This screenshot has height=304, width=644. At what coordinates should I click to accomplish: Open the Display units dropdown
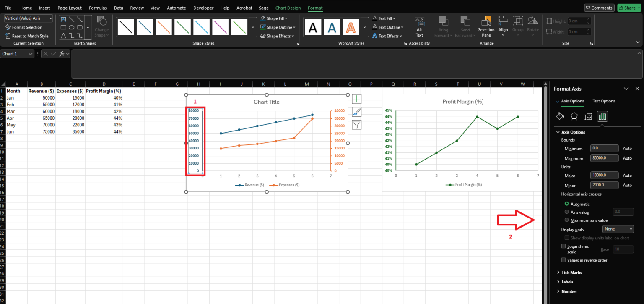point(618,229)
